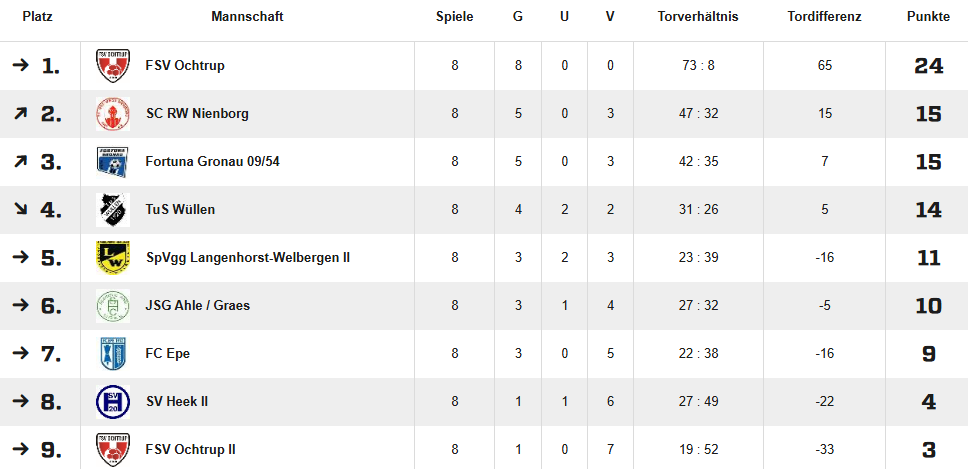Click the down-trend arrow beside place 4
Image resolution: width=968 pixels, height=469 pixels.
coord(20,210)
